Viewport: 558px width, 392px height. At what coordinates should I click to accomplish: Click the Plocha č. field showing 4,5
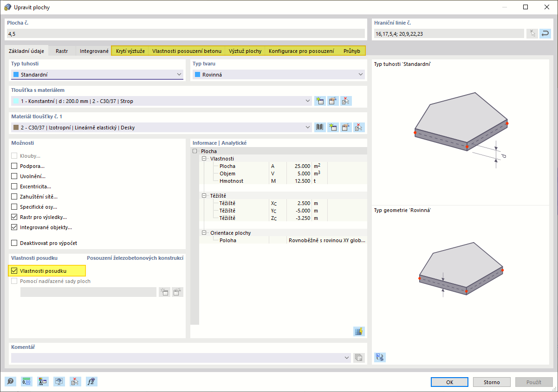[185, 33]
